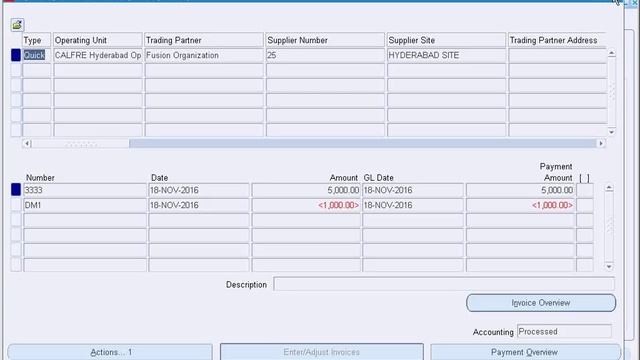Click the <1,000.00> payment amount field

coord(520,205)
